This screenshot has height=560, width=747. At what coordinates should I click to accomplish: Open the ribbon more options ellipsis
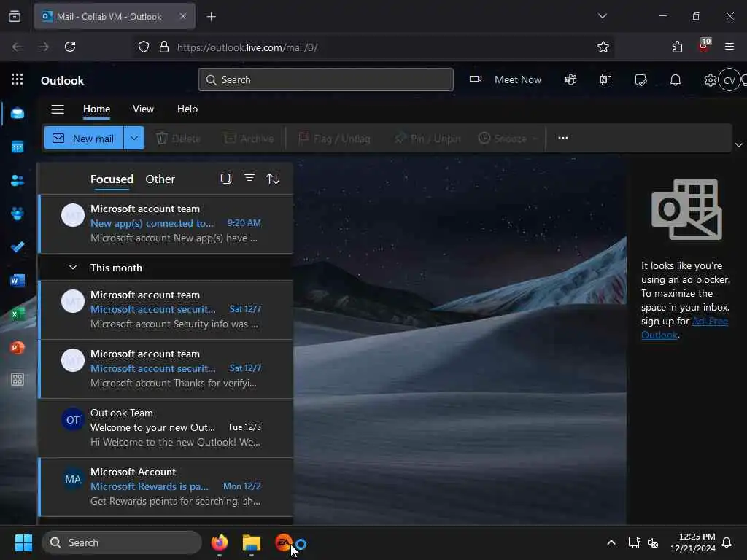click(563, 138)
